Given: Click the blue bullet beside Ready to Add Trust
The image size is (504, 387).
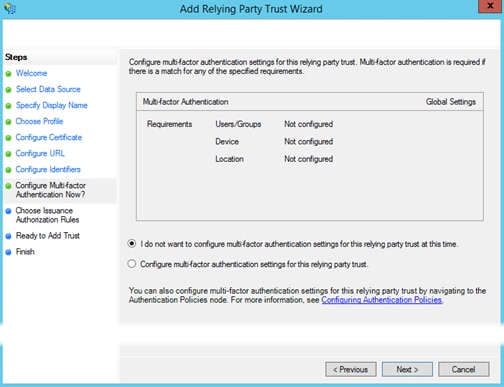Looking at the screenshot, I should (x=8, y=236).
